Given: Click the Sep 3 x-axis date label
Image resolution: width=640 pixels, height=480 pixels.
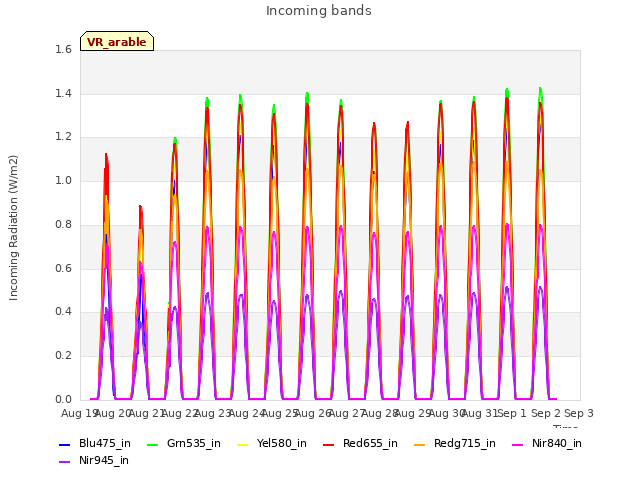Looking at the screenshot, I should [x=579, y=413].
